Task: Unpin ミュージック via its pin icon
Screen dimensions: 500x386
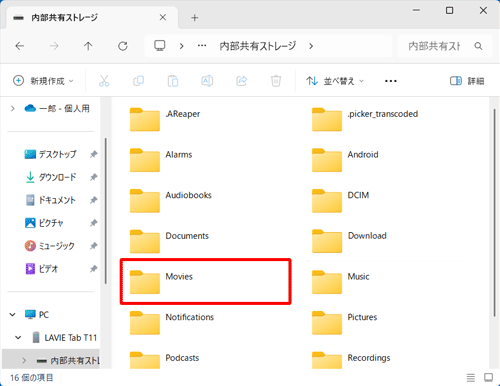Action: (x=93, y=246)
